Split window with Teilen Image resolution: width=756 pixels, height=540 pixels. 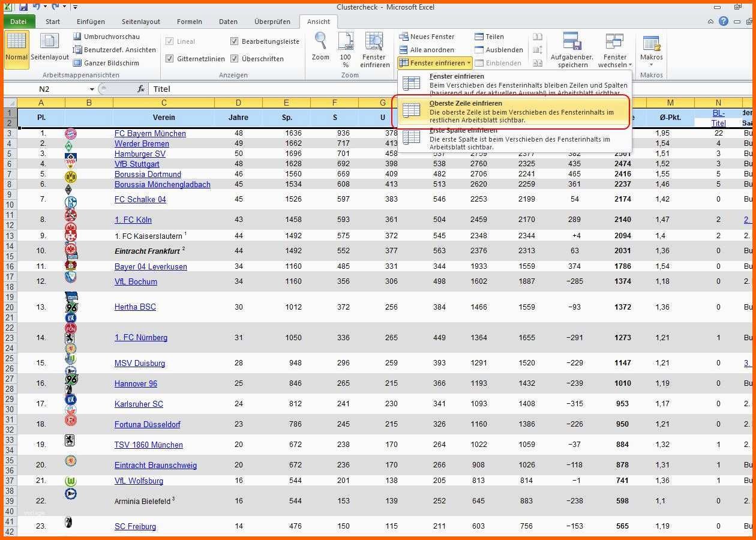point(490,37)
